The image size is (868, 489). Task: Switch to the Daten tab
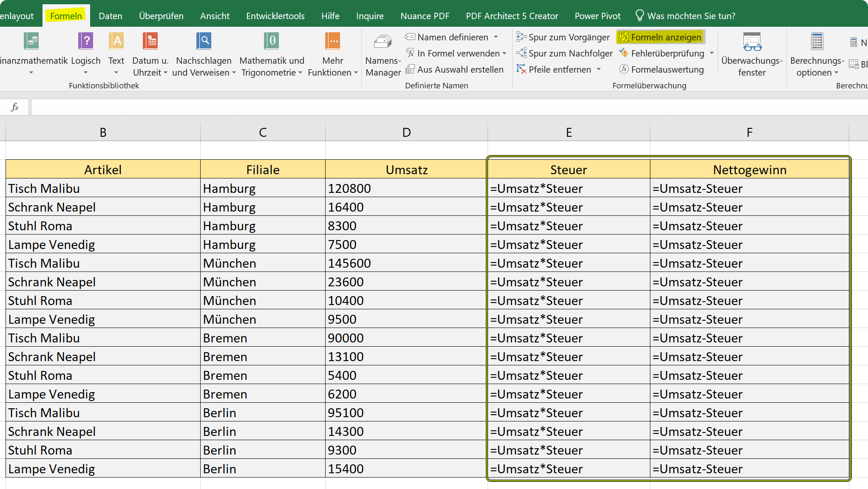(x=111, y=16)
